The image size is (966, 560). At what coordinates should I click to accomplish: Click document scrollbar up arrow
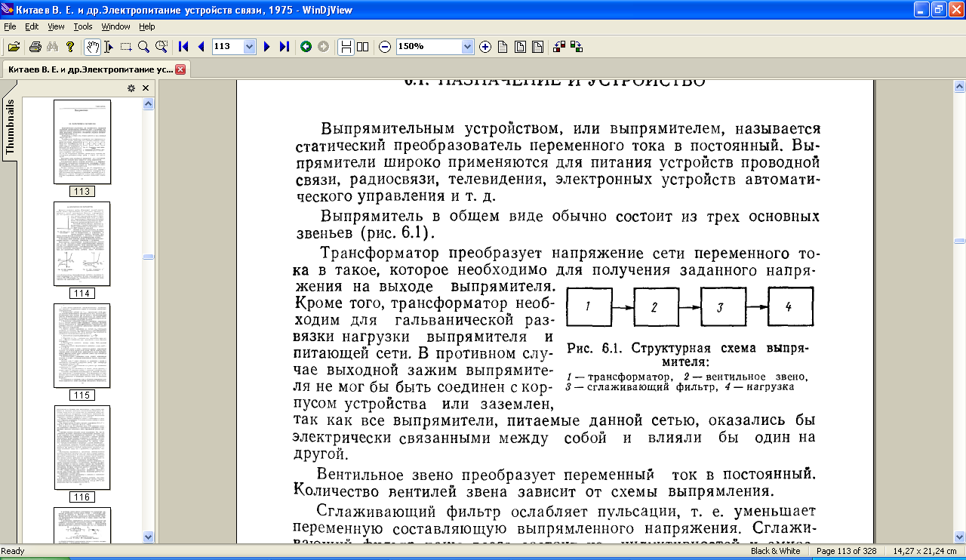(959, 87)
